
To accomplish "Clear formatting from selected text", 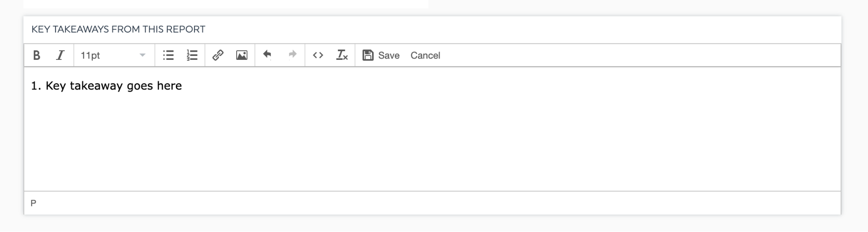I will tap(342, 55).
